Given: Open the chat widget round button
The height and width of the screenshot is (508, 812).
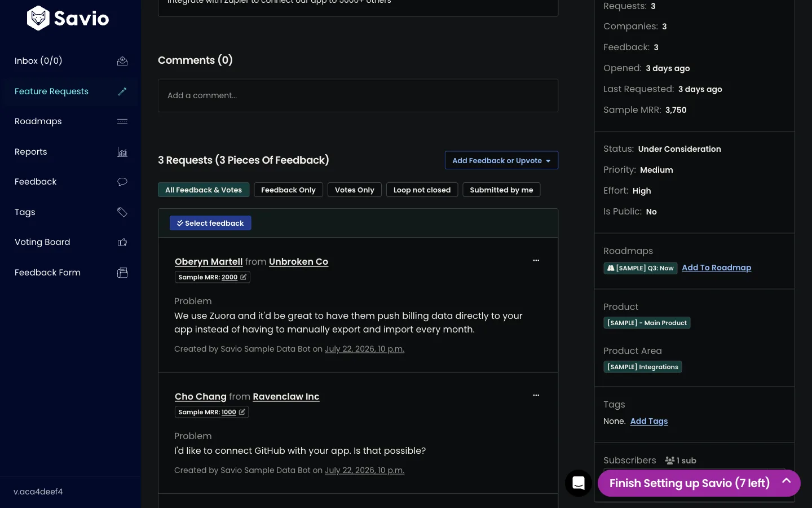Looking at the screenshot, I should tap(579, 483).
